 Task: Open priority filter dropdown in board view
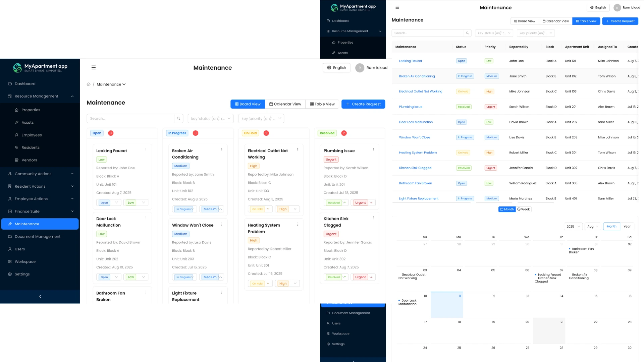click(x=261, y=118)
